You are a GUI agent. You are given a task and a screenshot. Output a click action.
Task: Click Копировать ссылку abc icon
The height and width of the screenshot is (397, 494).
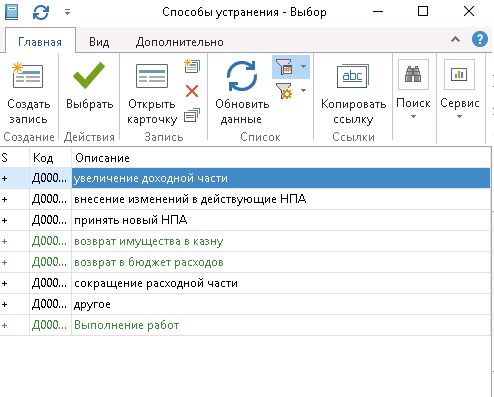[x=353, y=76]
